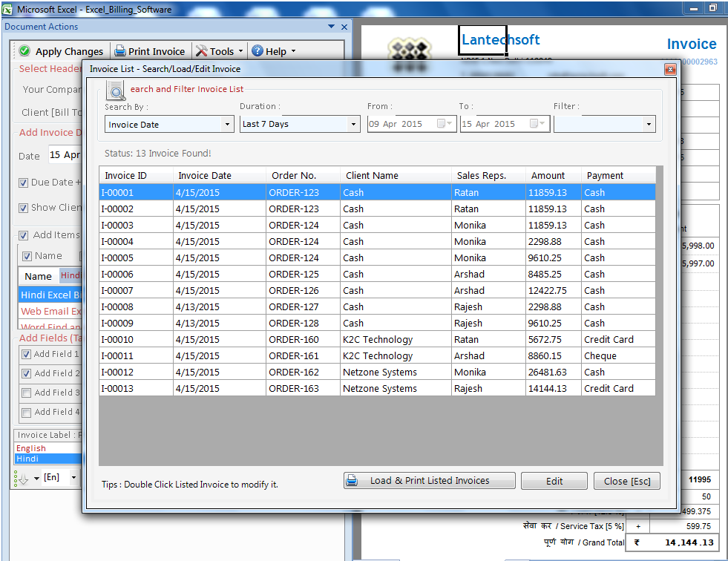Viewport: 728px width, 561px height.
Task: Click the search magnifier icon in Invoice List dialog
Action: tap(116, 90)
